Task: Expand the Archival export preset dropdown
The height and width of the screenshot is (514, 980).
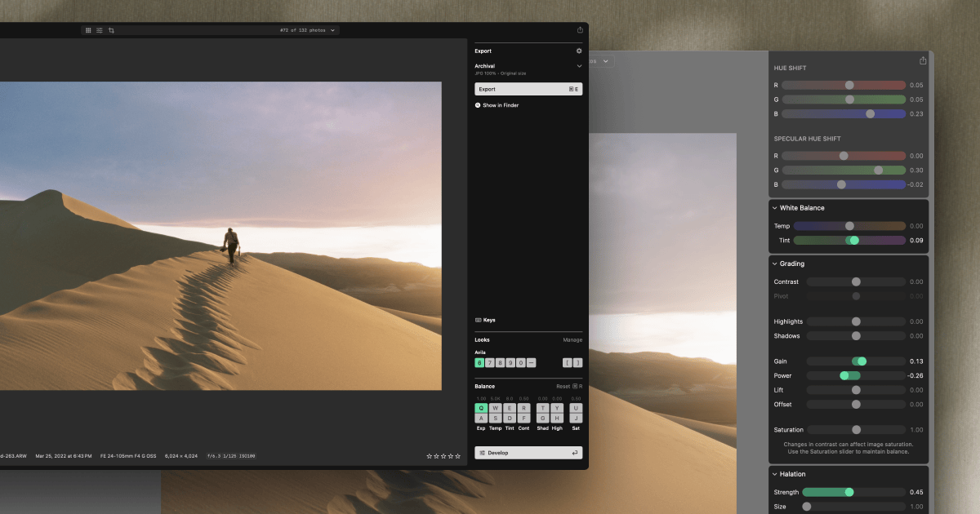Action: [579, 66]
